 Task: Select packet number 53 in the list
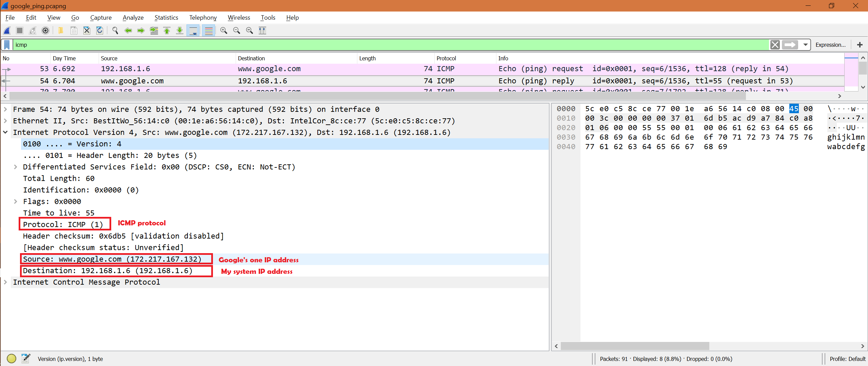237,68
